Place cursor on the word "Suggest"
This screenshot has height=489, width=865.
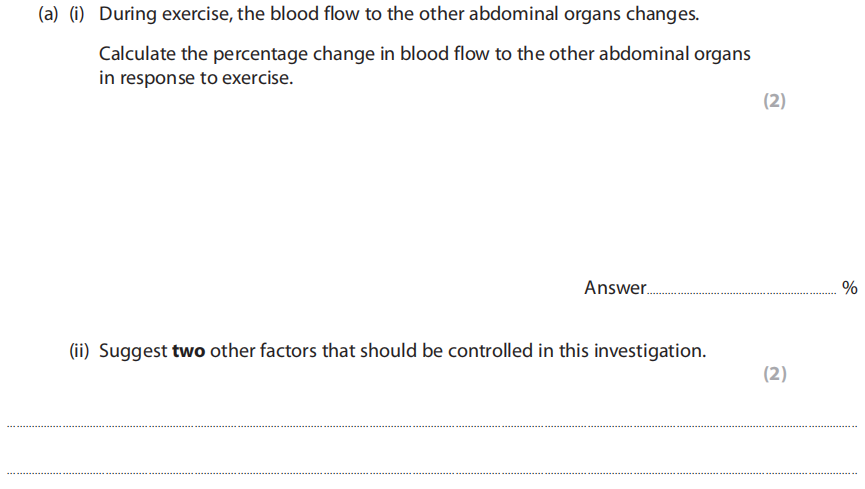click(x=133, y=351)
